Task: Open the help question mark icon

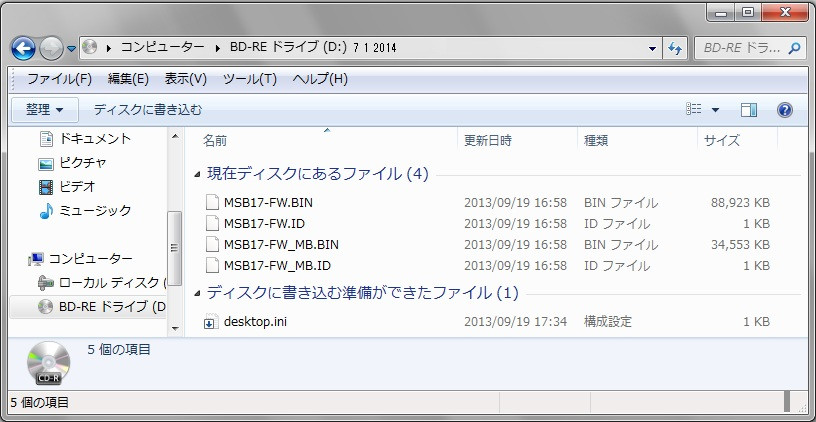Action: click(785, 110)
